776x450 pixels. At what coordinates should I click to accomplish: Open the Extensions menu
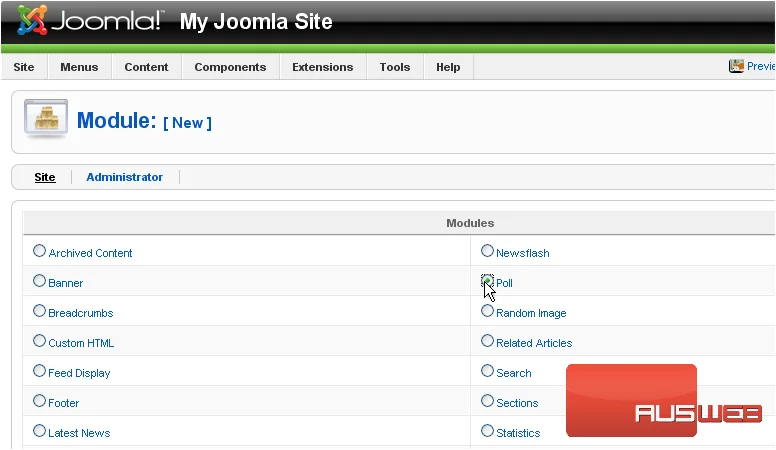coord(323,67)
